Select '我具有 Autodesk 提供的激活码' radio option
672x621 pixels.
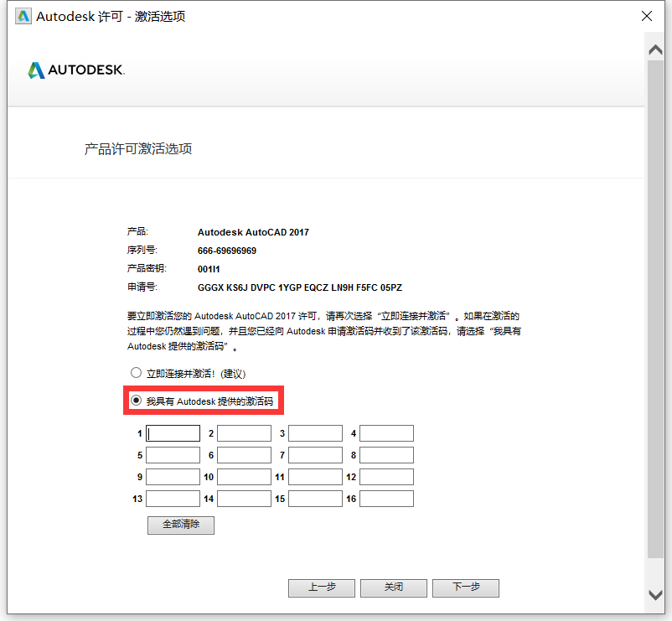pos(137,401)
